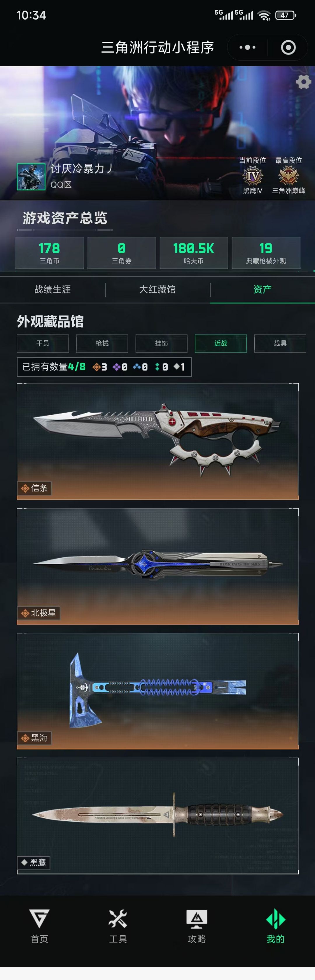315x980 pixels.
Task: Open the settings gear icon
Action: pyautogui.click(x=303, y=82)
